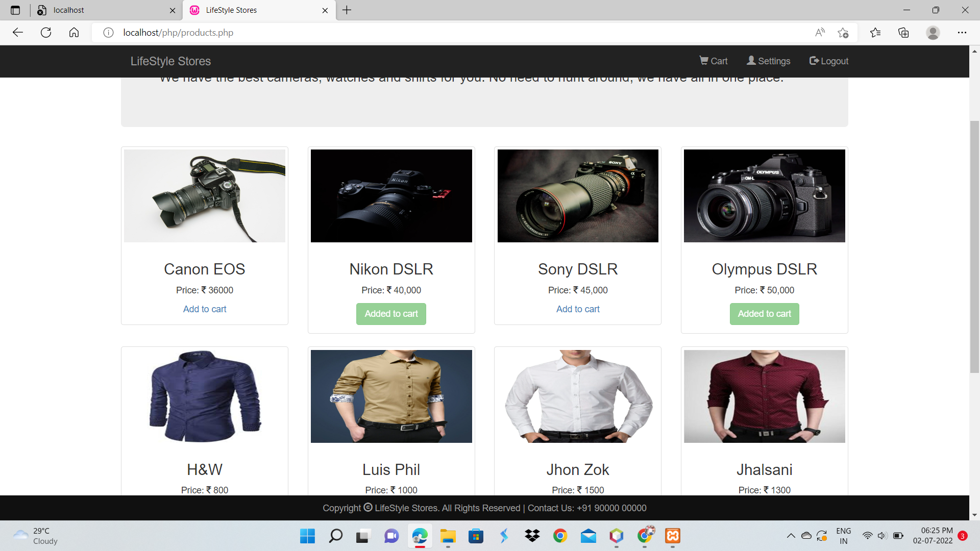Add Canon EOS to cart

click(205, 309)
